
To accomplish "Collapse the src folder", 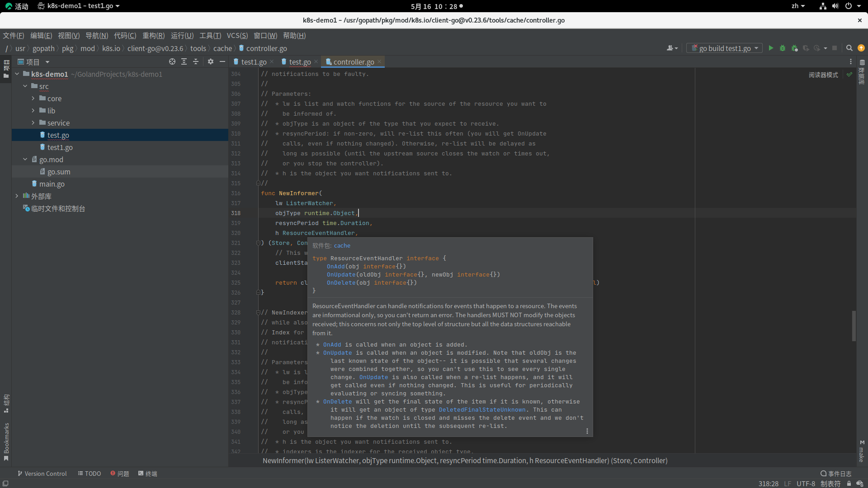I will [25, 86].
